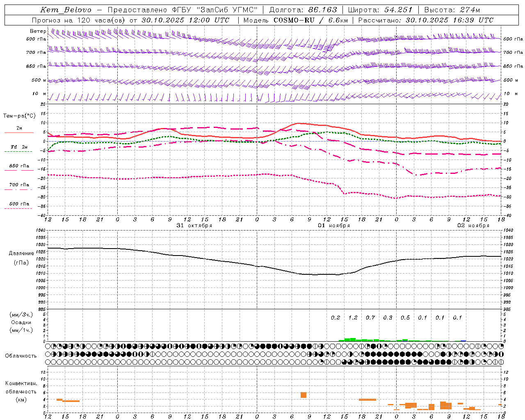Click the Рассчитано 30.10.2025 16:39 UTC timestamp
This screenshot has height=420, width=525.
tap(426, 20)
